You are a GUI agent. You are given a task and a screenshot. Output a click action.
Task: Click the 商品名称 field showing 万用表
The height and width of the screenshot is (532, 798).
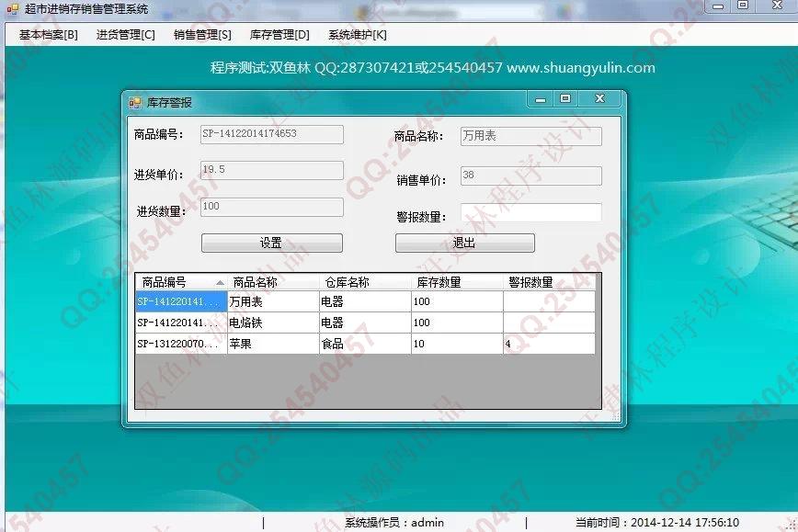click(530, 136)
